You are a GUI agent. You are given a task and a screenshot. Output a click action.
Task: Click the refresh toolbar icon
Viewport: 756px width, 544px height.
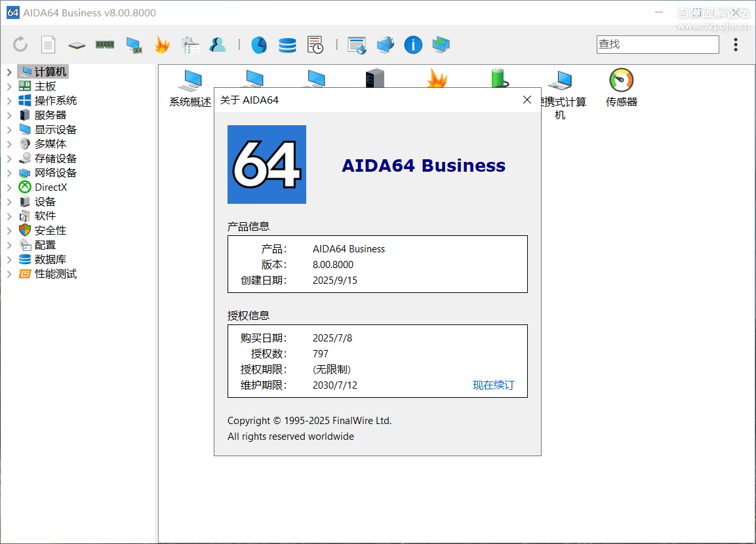click(x=20, y=45)
